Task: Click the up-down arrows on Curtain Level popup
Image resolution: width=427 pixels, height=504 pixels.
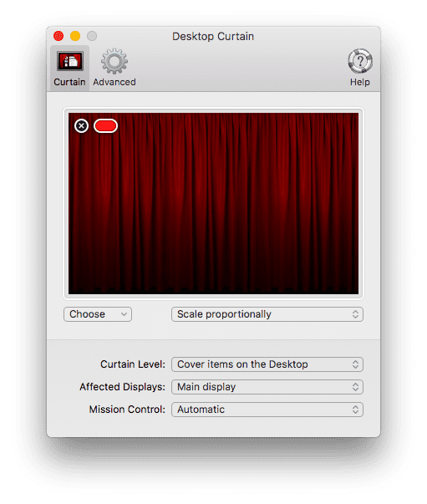Action: [355, 364]
